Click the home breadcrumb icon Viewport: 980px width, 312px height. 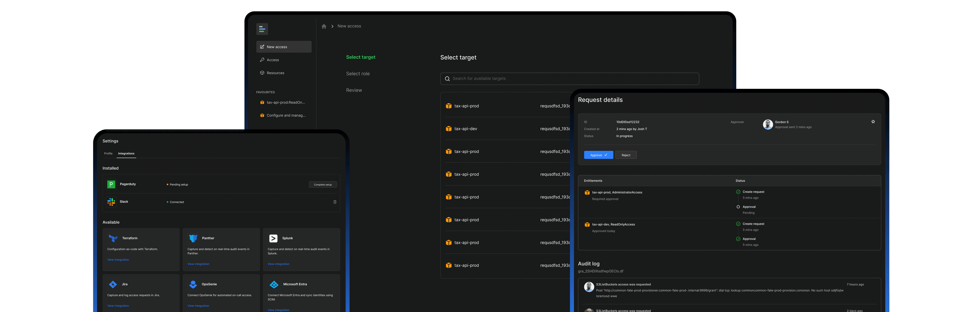pos(324,26)
